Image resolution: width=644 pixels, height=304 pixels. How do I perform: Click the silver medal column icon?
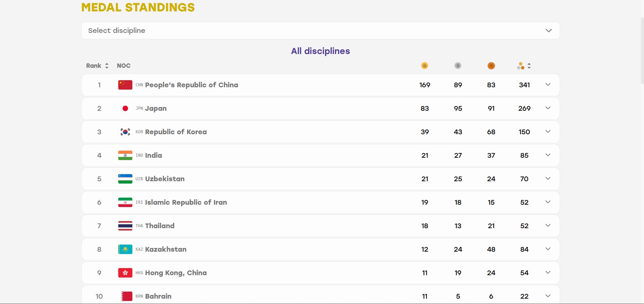tap(458, 66)
